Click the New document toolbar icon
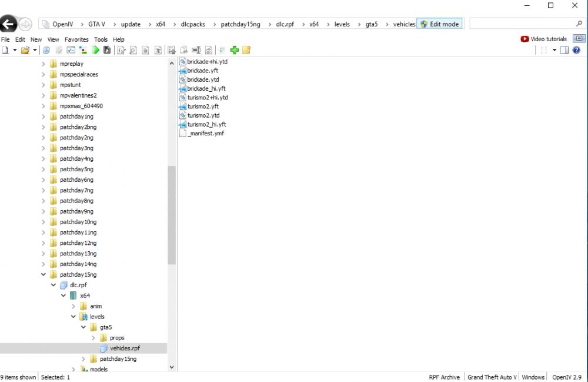Screen dimensions: 588x382 5,50
